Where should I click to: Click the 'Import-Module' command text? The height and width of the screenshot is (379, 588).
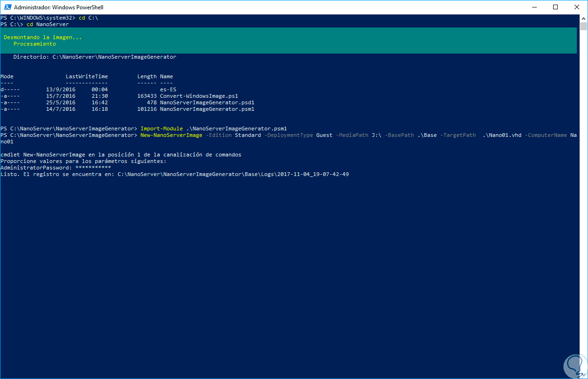point(161,129)
